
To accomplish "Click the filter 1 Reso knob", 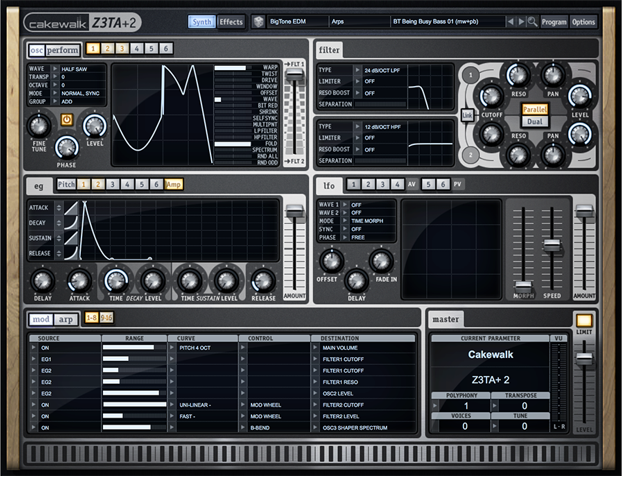I will tap(518, 75).
